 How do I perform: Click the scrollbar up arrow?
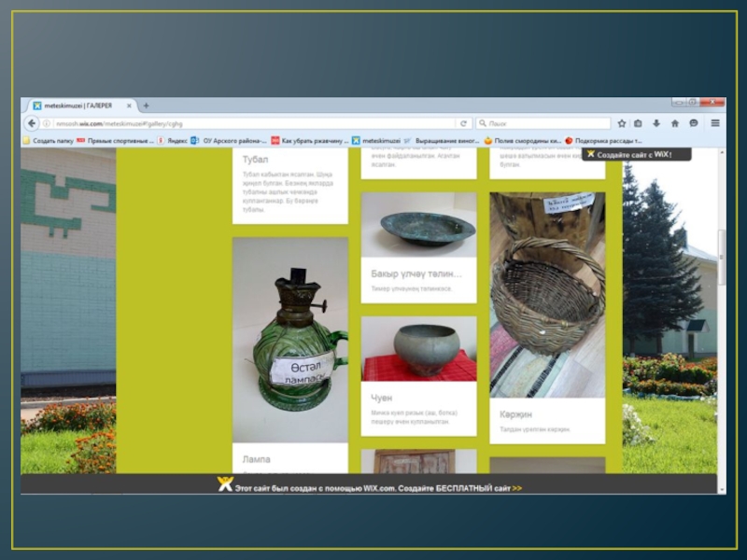(x=722, y=152)
